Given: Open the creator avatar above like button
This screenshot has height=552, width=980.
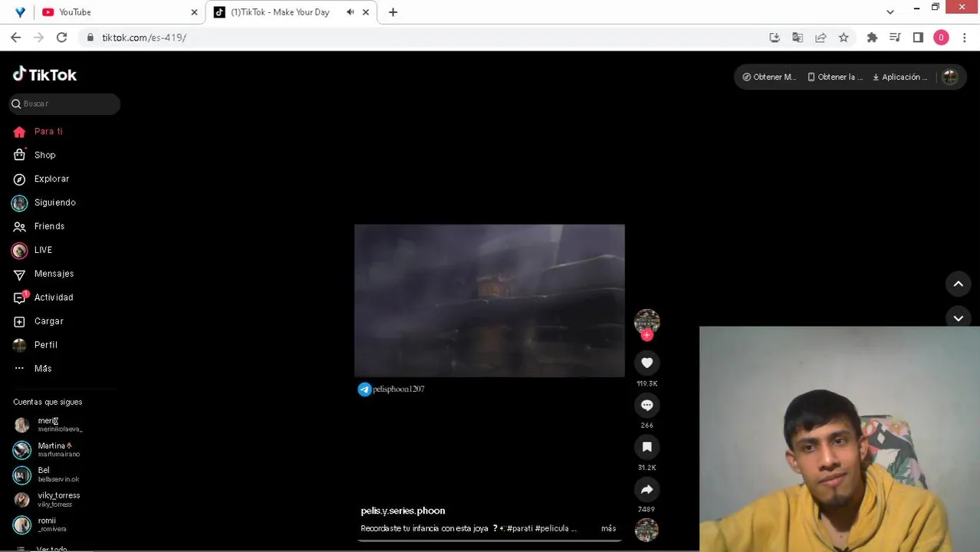Looking at the screenshot, I should tap(646, 320).
